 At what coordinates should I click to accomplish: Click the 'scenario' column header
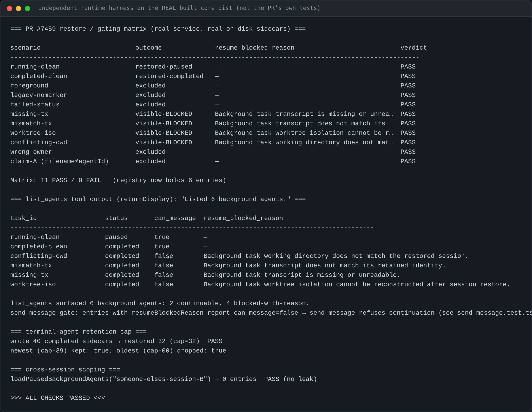click(25, 48)
